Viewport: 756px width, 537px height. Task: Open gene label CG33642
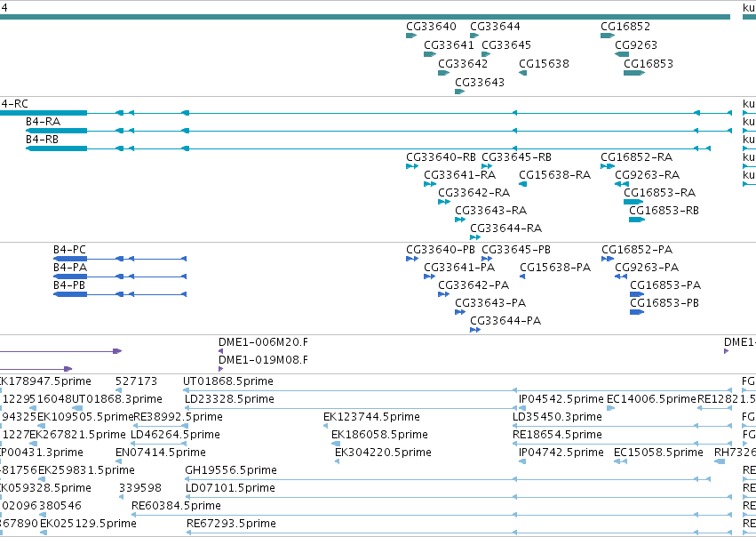(463, 64)
